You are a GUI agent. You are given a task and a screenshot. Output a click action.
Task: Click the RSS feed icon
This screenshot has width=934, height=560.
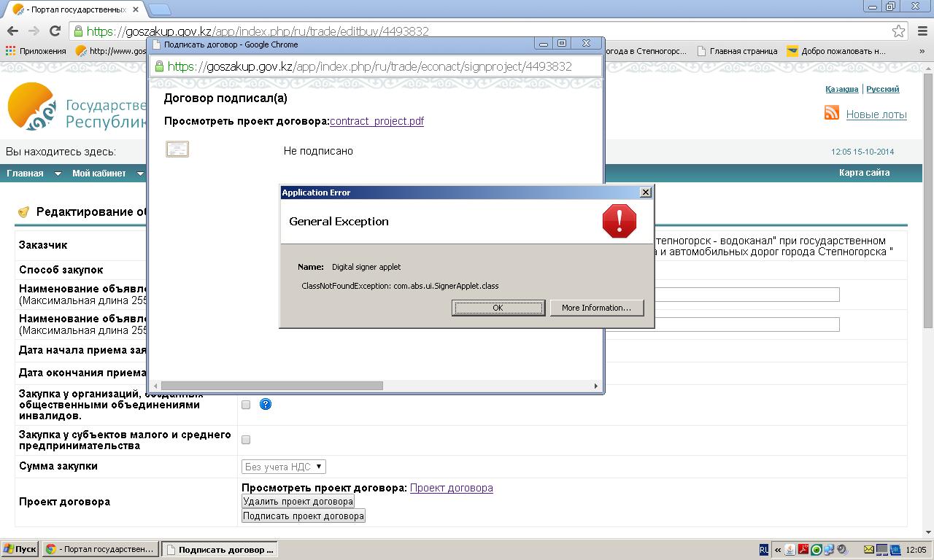tap(832, 112)
